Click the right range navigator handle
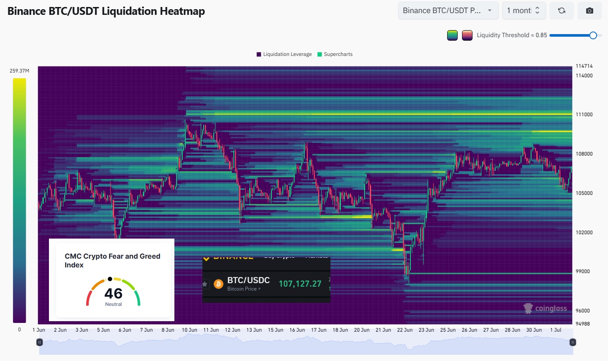Viewport: 608px width, 364px height. 573,342
